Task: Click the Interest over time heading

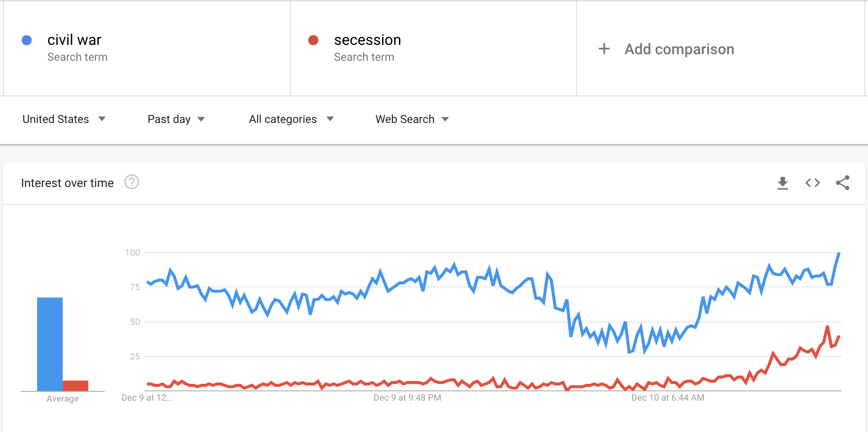Action: coord(67,183)
